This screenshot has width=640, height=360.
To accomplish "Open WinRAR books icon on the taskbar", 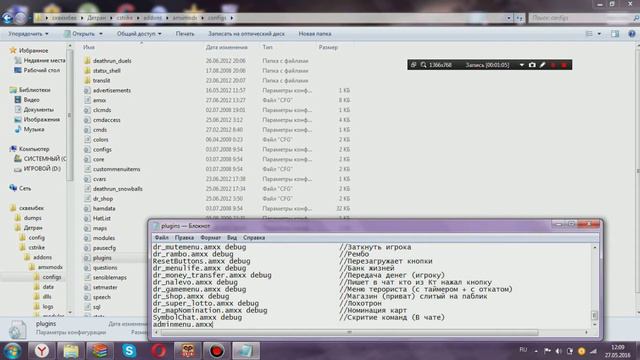I will [x=100, y=351].
